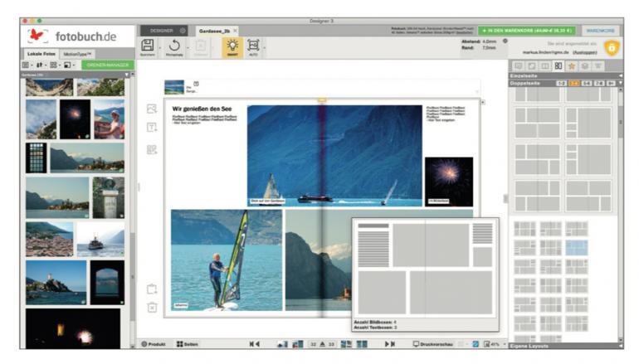Select the 1-2 image count filter
The image size is (639, 364).
562,83
